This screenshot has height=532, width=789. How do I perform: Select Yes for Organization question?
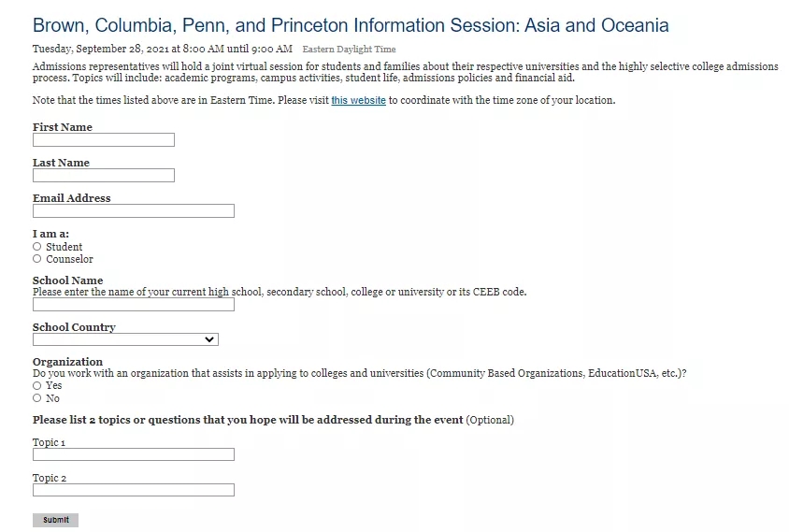pyautogui.click(x=37, y=385)
